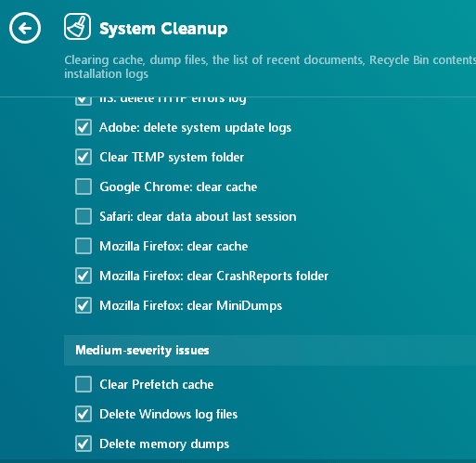Screen dimensions: 476x463
Task: Click label 'Google Chrome: clear cache'
Action: click(x=178, y=187)
